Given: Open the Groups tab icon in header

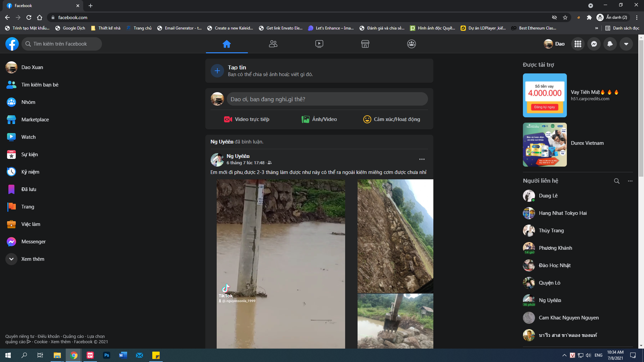Looking at the screenshot, I should click(411, 44).
